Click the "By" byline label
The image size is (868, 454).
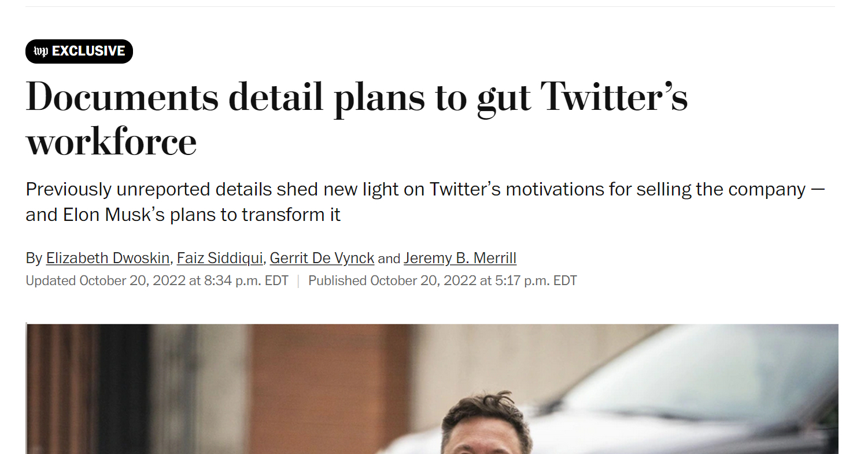[34, 258]
